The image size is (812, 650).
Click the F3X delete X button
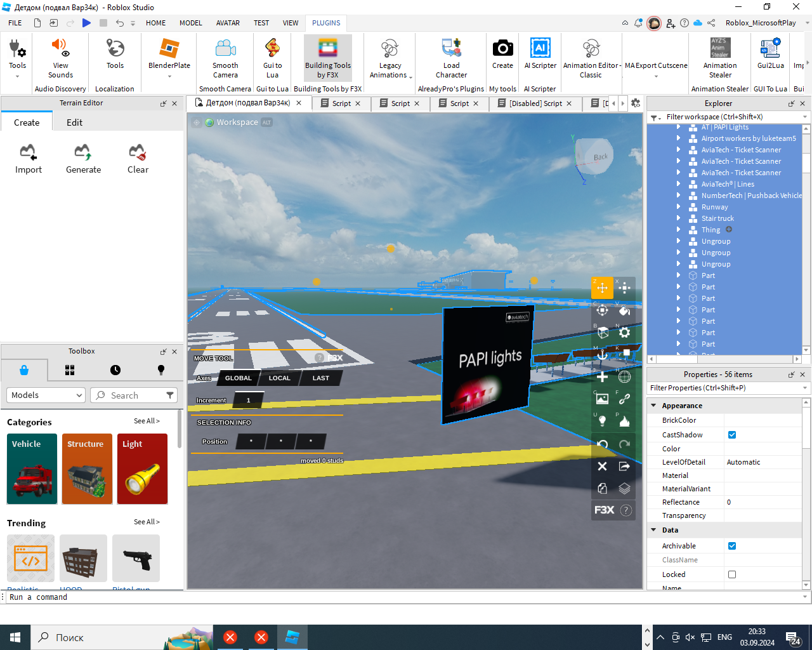[x=602, y=466]
